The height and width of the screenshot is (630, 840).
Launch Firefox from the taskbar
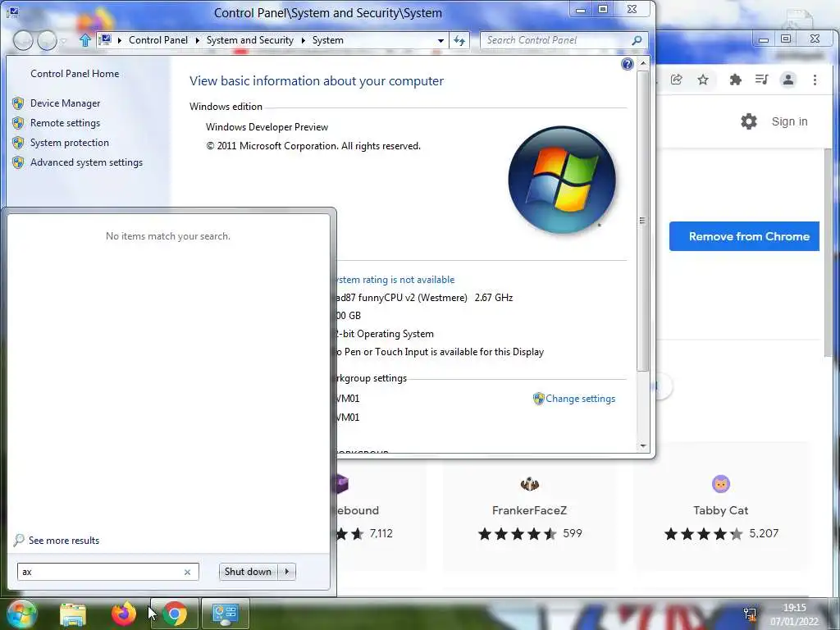click(124, 614)
